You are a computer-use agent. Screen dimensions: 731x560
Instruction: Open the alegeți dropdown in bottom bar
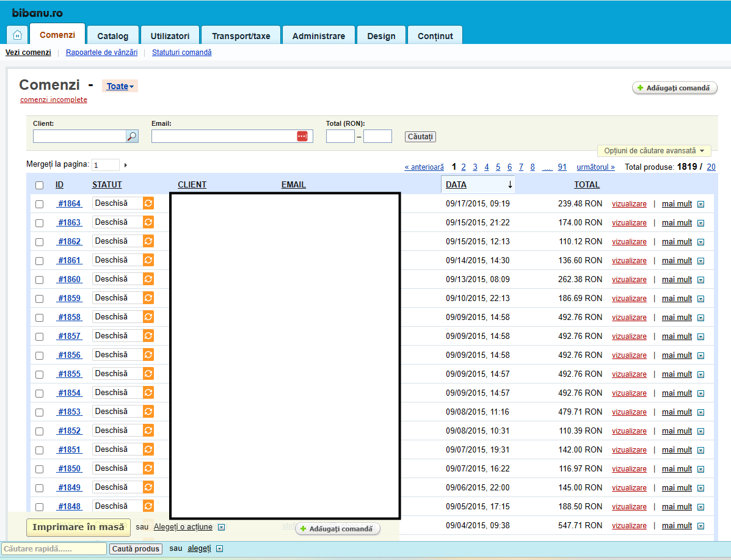coord(220,549)
